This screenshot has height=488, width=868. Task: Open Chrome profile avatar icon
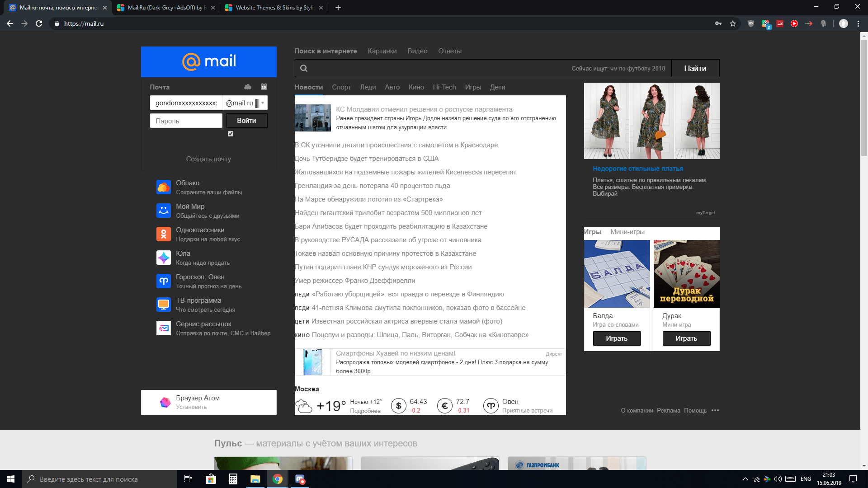(844, 23)
